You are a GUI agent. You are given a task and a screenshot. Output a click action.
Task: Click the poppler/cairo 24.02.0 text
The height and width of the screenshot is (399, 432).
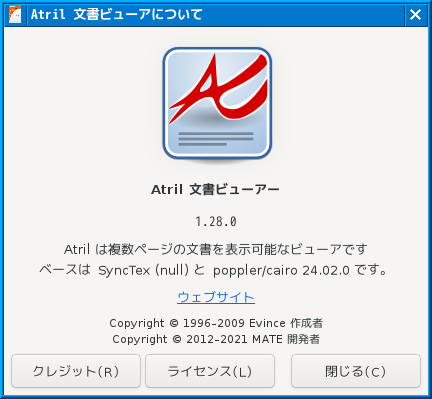pyautogui.click(x=281, y=270)
